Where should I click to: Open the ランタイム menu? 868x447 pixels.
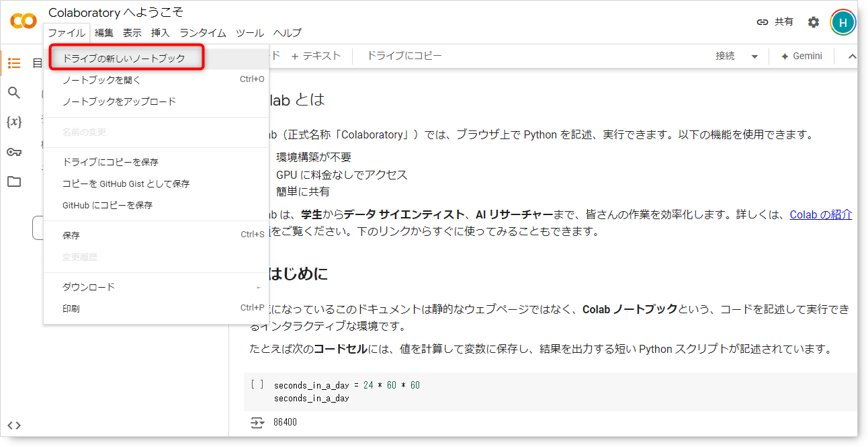pyautogui.click(x=203, y=33)
